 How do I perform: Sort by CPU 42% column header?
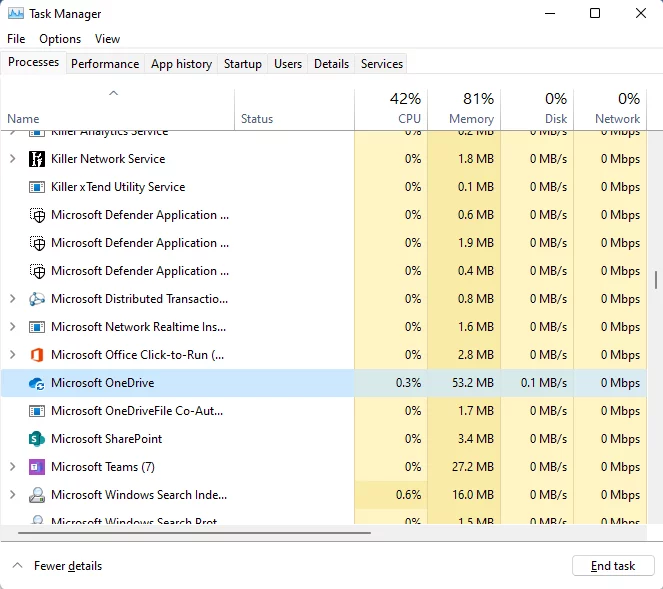391,110
